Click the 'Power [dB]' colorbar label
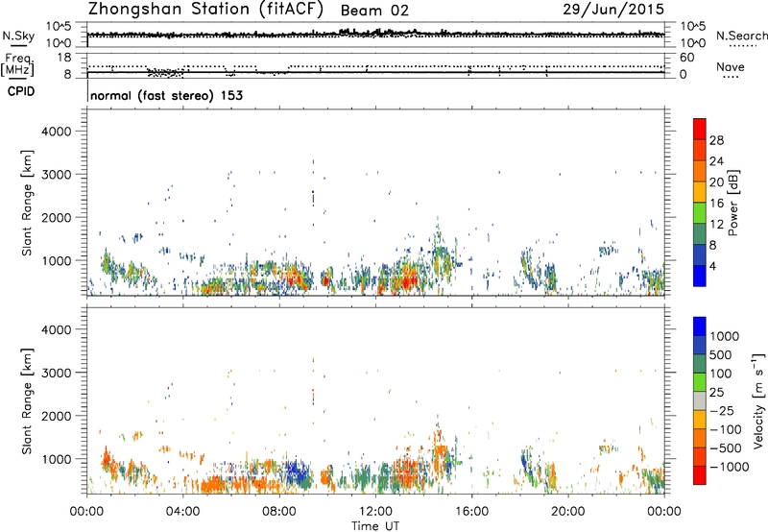Screen dimensions: 768x532 732,203
